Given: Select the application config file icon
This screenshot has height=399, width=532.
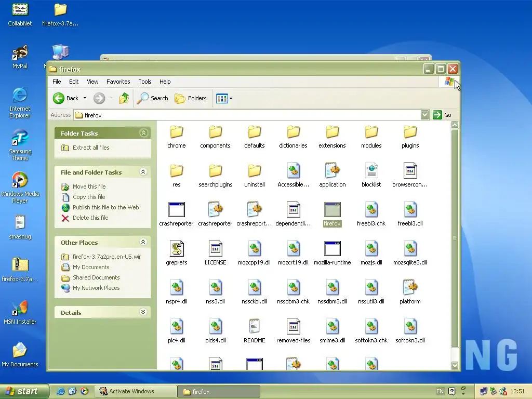Looking at the screenshot, I should (x=332, y=170).
